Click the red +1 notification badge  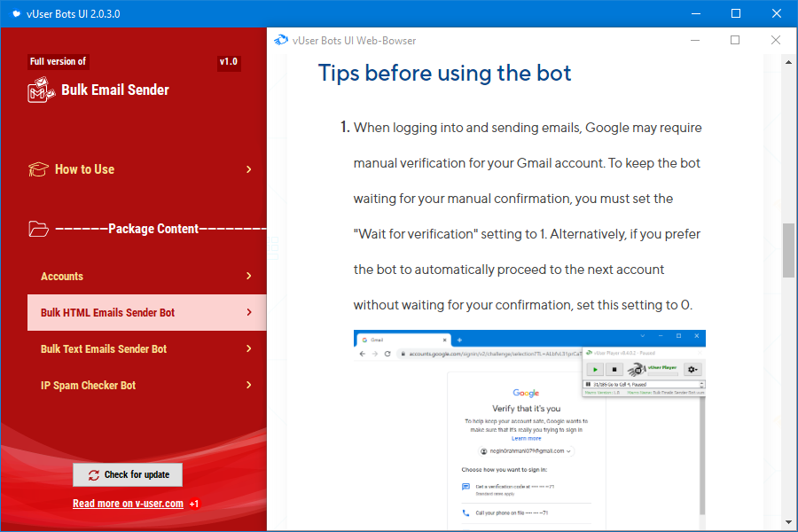(194, 504)
